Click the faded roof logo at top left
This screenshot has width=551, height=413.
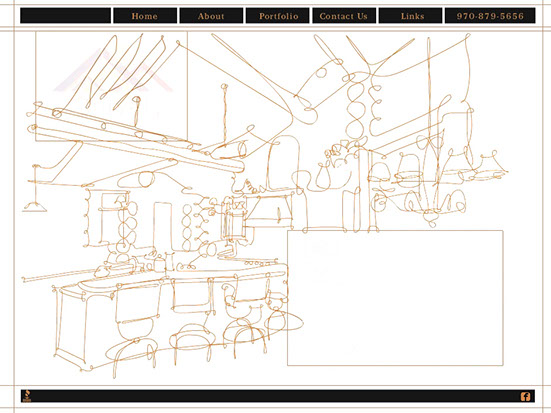(x=113, y=70)
